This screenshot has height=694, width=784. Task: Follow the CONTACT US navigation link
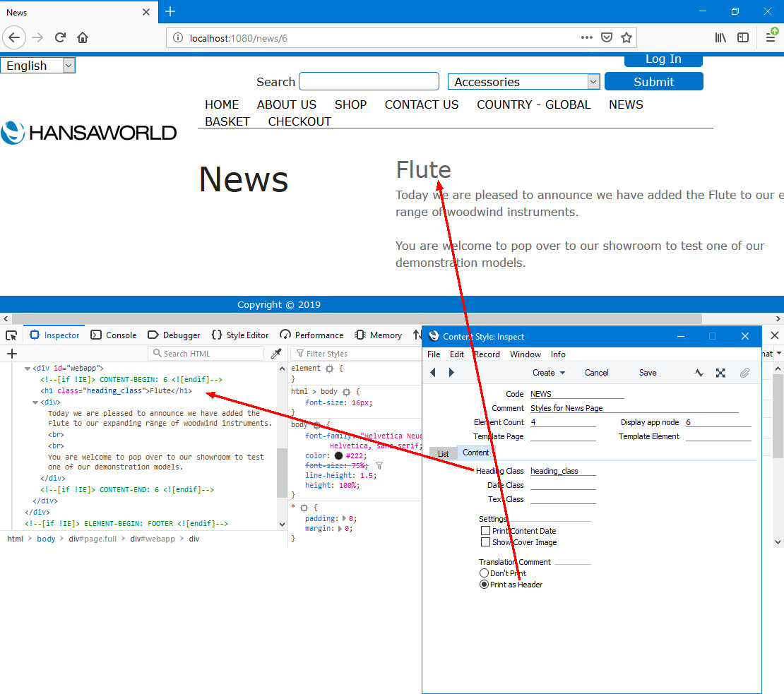click(422, 104)
